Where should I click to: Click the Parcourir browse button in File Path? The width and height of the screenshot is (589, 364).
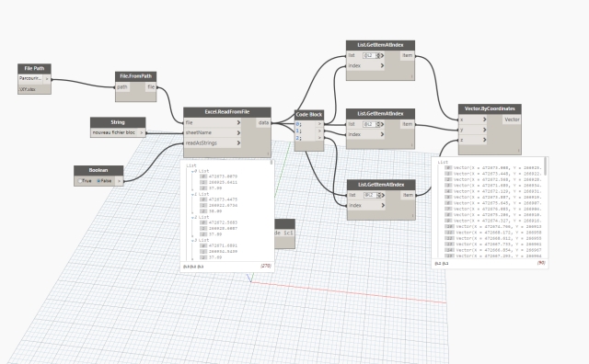click(30, 78)
